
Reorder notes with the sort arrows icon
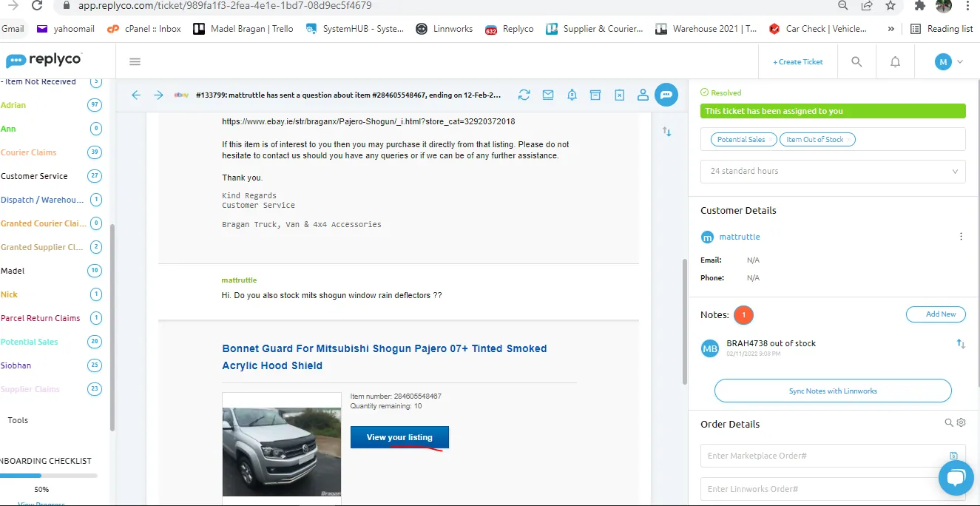[x=961, y=344]
